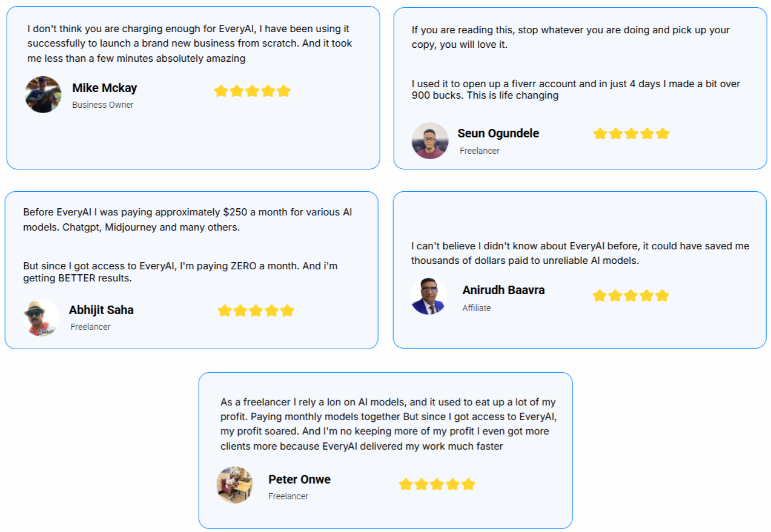Click Seun Ogundele's avatar picture

tap(430, 140)
